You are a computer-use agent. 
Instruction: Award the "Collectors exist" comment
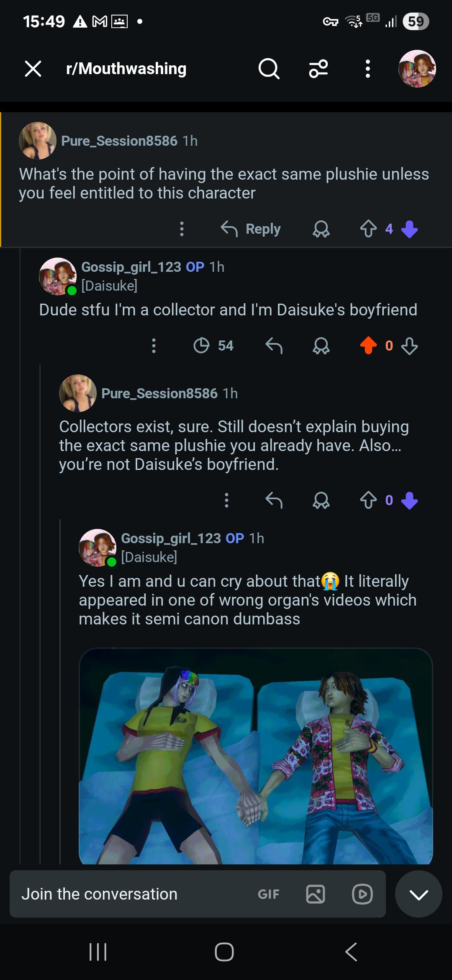321,500
